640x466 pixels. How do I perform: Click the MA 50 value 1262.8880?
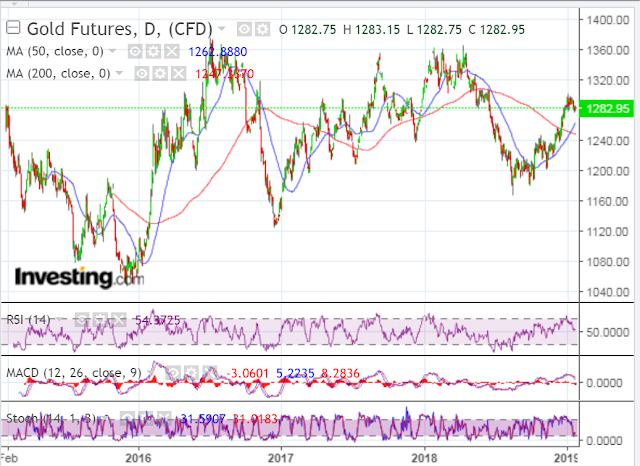218,52
